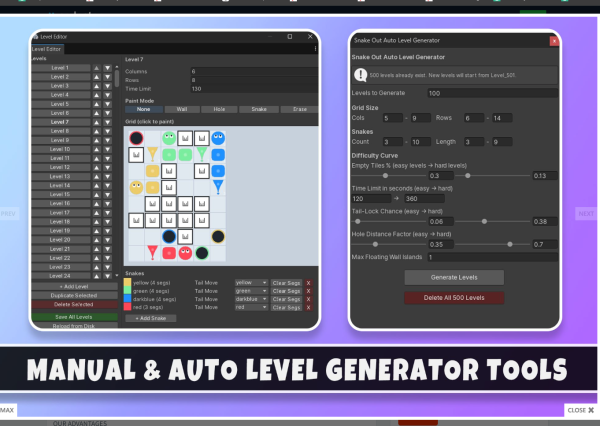This screenshot has width=600, height=426.
Task: Adjust the hard Tail-Lock Chance slider
Action: pyautogui.click(x=484, y=222)
